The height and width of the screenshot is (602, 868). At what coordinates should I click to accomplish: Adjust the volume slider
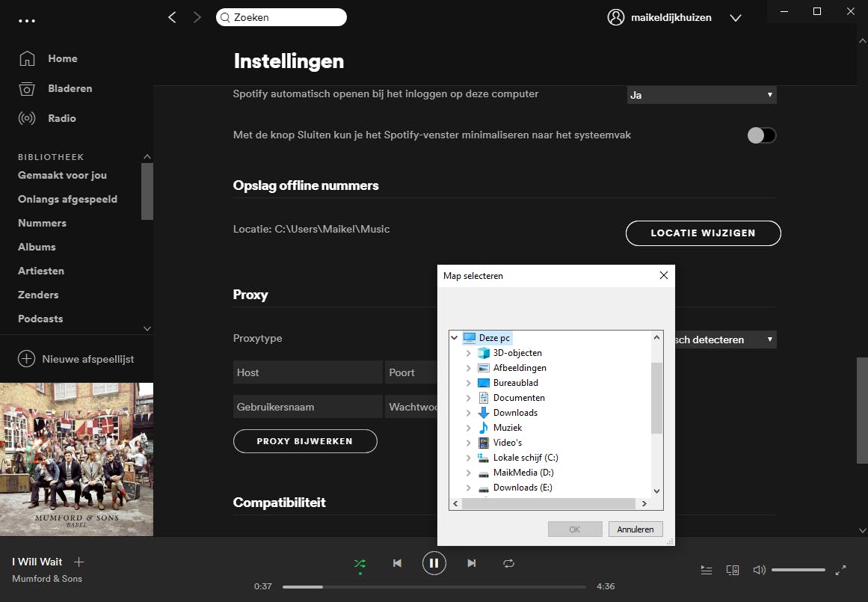pos(798,570)
